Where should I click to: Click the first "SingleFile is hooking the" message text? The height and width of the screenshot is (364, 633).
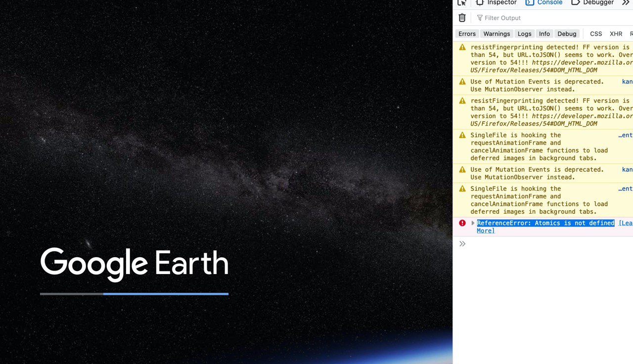516,135
